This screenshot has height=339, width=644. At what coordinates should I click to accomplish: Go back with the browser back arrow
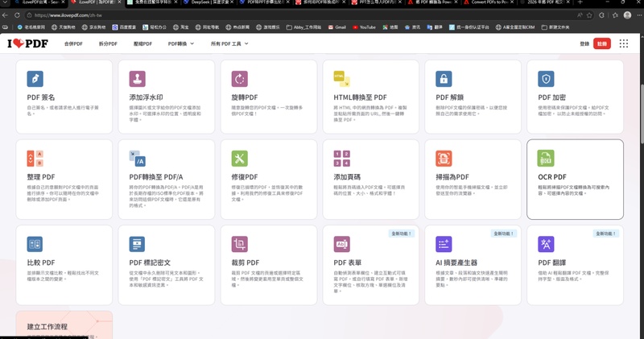pos(5,15)
